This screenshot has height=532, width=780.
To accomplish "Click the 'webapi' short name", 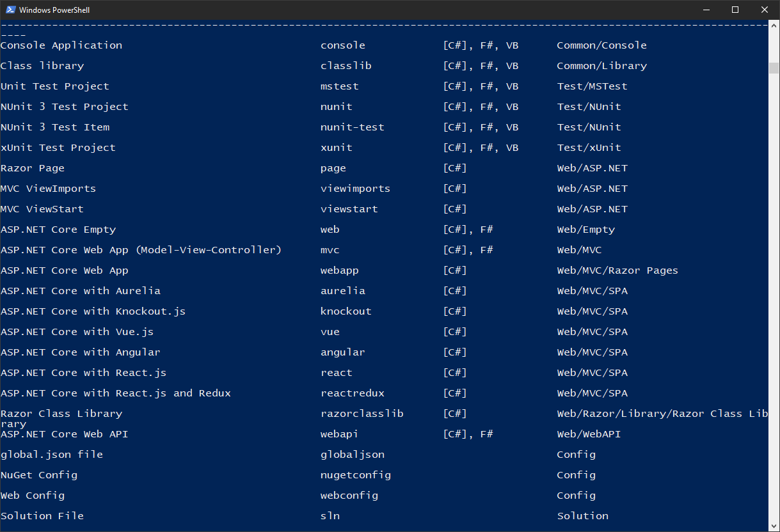I will pos(339,434).
